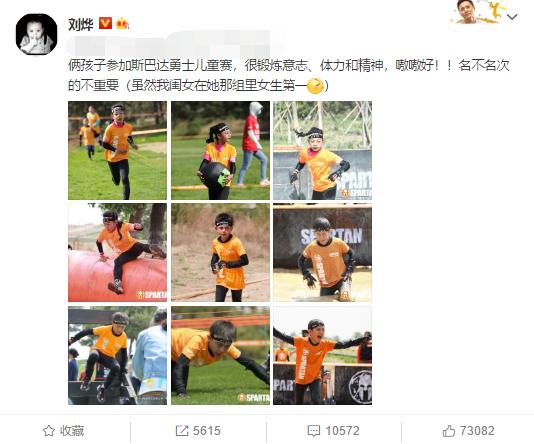The width and height of the screenshot is (534, 444).
Task: Click the repost icon showing 5615
Action: pyautogui.click(x=198, y=431)
